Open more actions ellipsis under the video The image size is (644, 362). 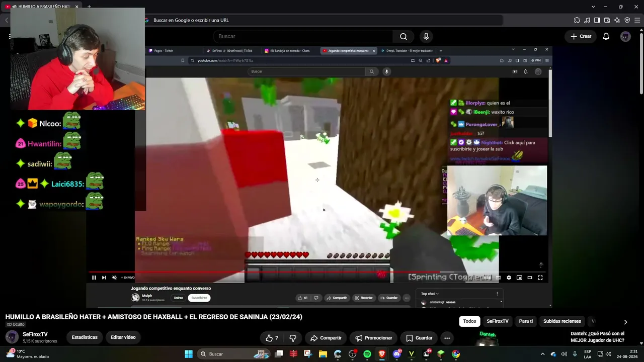pyautogui.click(x=447, y=338)
